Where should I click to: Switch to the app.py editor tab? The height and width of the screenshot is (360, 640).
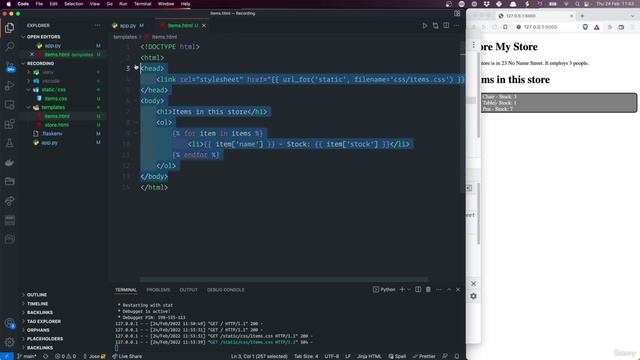tap(128, 26)
